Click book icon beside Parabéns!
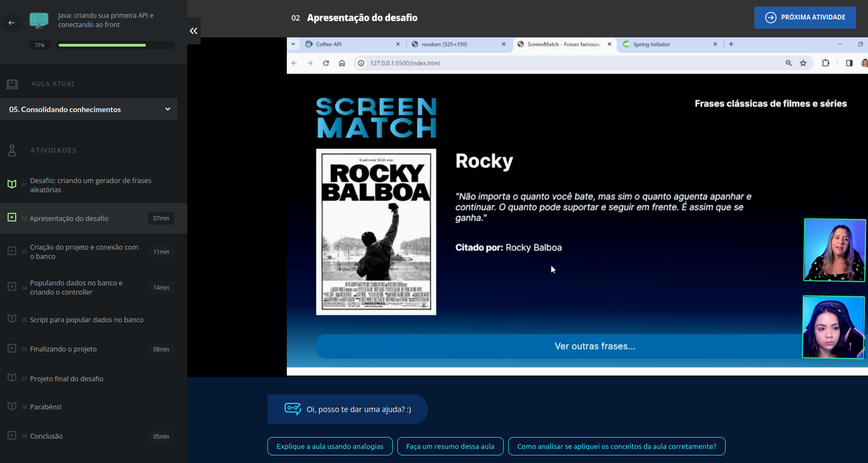Viewport: 868px width, 463px height. point(12,406)
